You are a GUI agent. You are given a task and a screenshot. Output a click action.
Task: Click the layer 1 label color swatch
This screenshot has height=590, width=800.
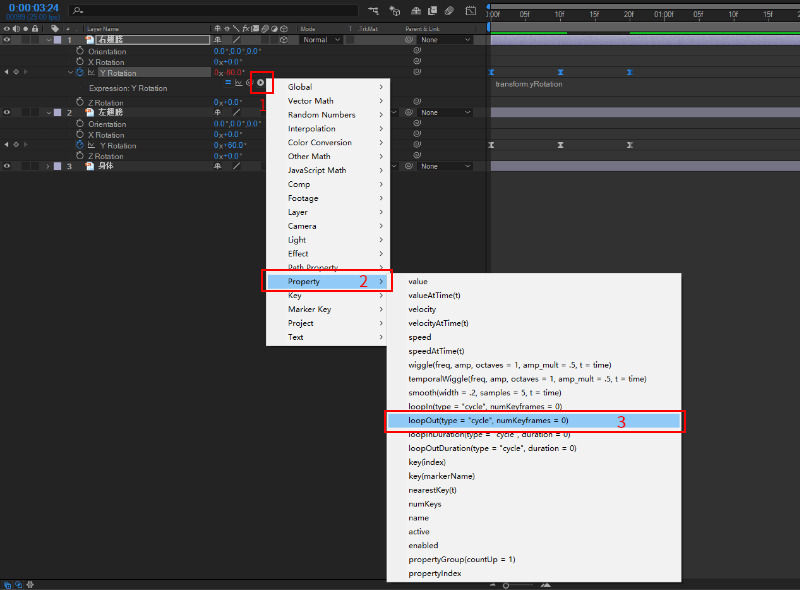click(58, 40)
